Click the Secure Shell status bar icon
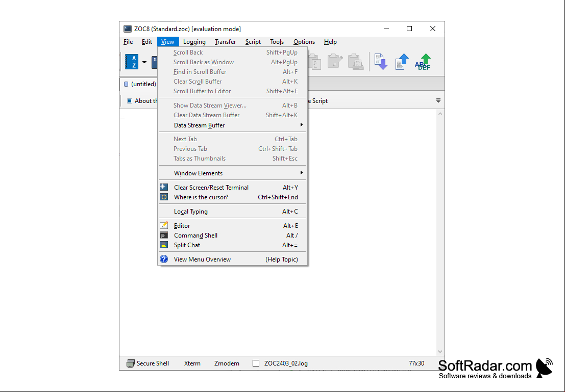The width and height of the screenshot is (565, 392). click(131, 363)
